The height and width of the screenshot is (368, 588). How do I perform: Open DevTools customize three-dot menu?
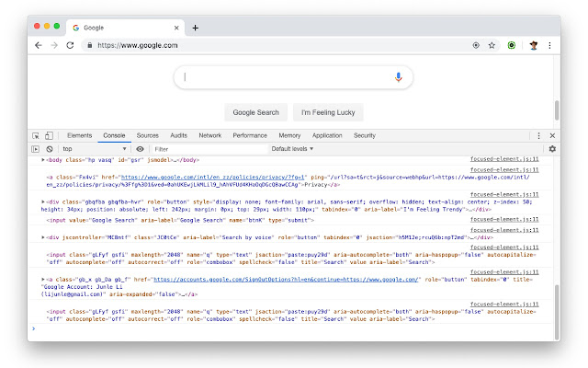(x=539, y=135)
